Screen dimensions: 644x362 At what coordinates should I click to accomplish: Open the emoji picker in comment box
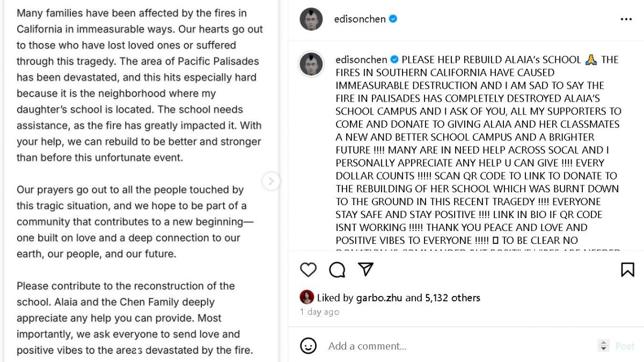[x=308, y=346]
